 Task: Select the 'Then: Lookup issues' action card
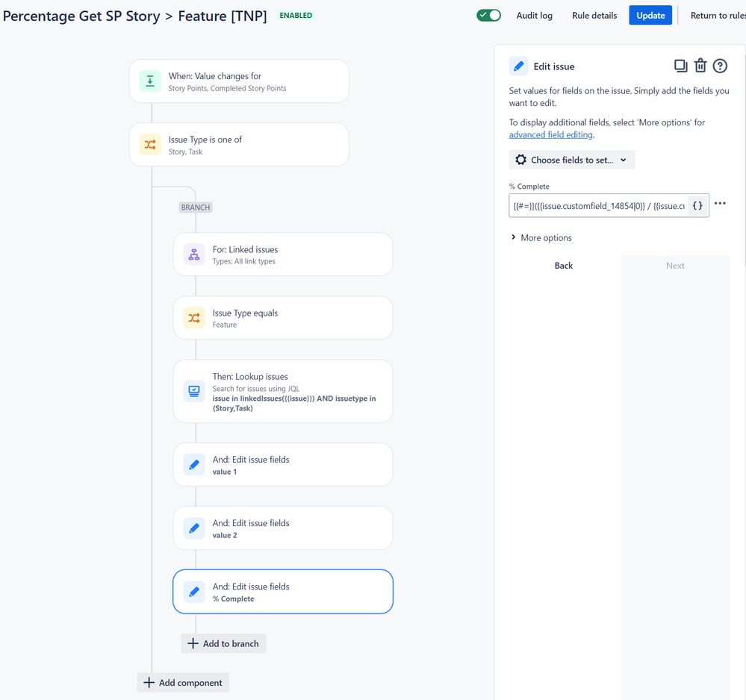coord(283,391)
